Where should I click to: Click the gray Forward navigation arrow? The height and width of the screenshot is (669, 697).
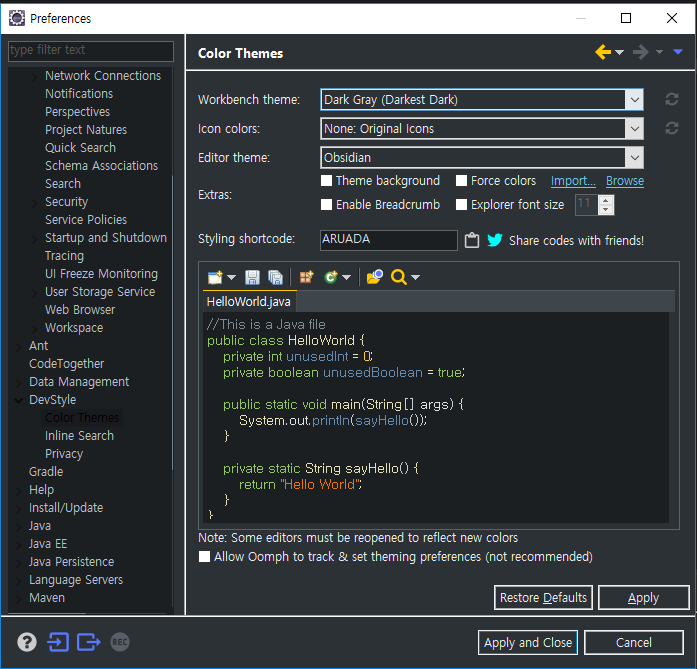641,52
